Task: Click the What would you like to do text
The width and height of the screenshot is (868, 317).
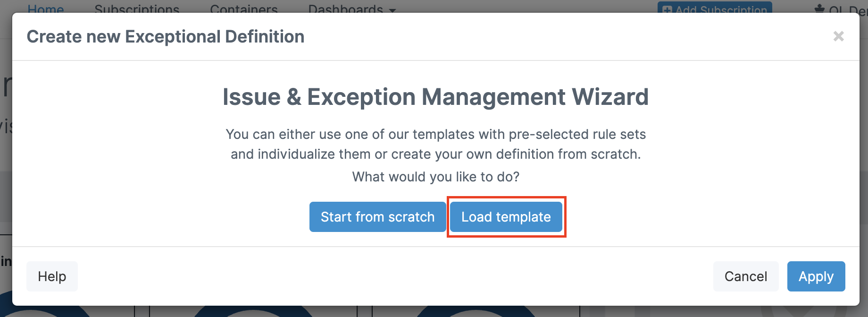Action: (x=435, y=177)
